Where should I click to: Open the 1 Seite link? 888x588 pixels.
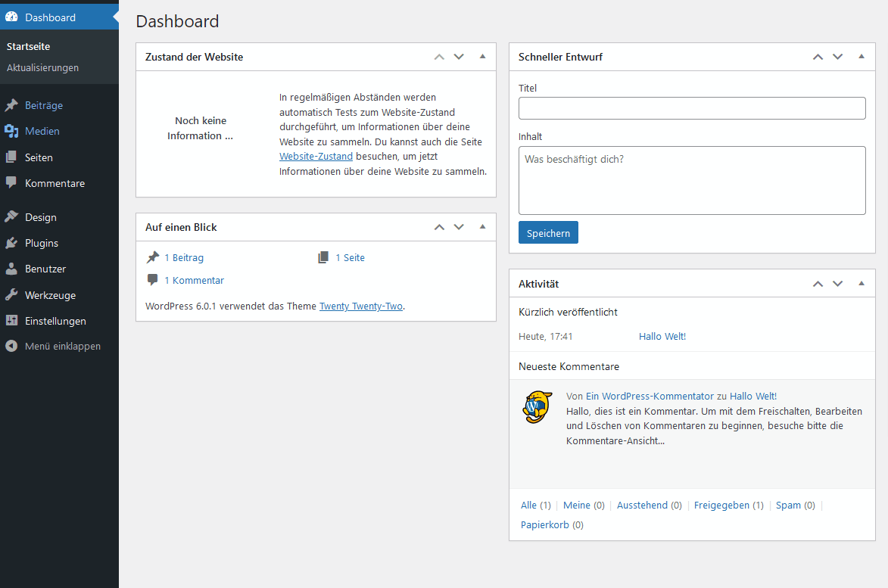click(x=350, y=257)
